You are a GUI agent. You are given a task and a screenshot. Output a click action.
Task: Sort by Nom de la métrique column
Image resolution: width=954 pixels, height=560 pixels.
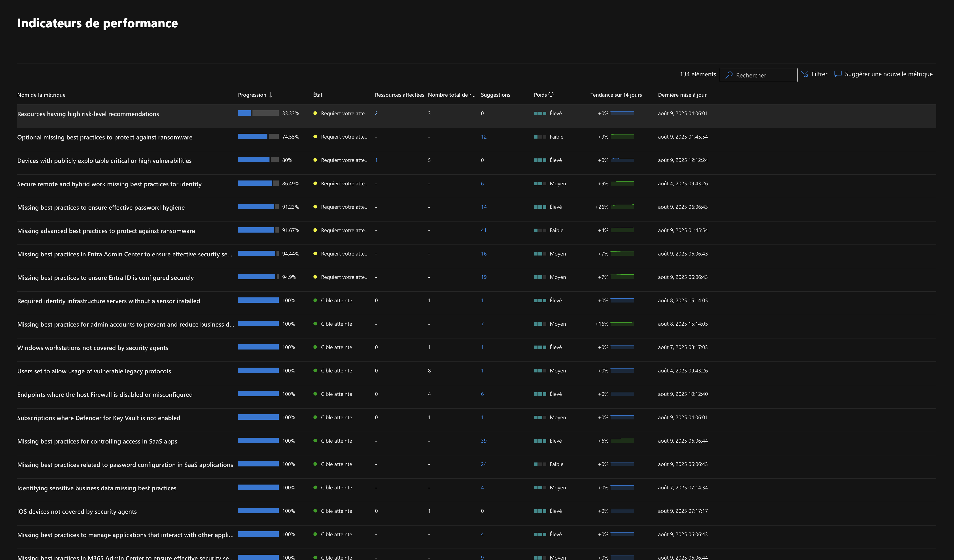pyautogui.click(x=41, y=95)
